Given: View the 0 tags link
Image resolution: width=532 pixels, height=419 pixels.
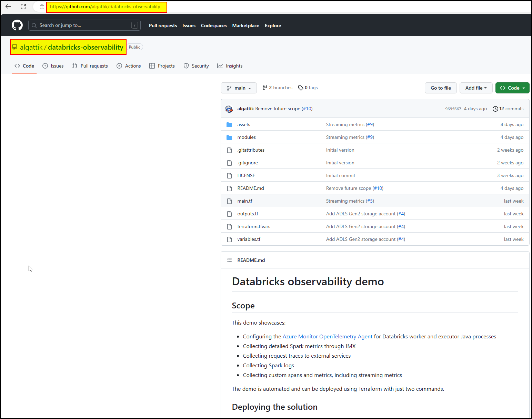Looking at the screenshot, I should coord(308,88).
